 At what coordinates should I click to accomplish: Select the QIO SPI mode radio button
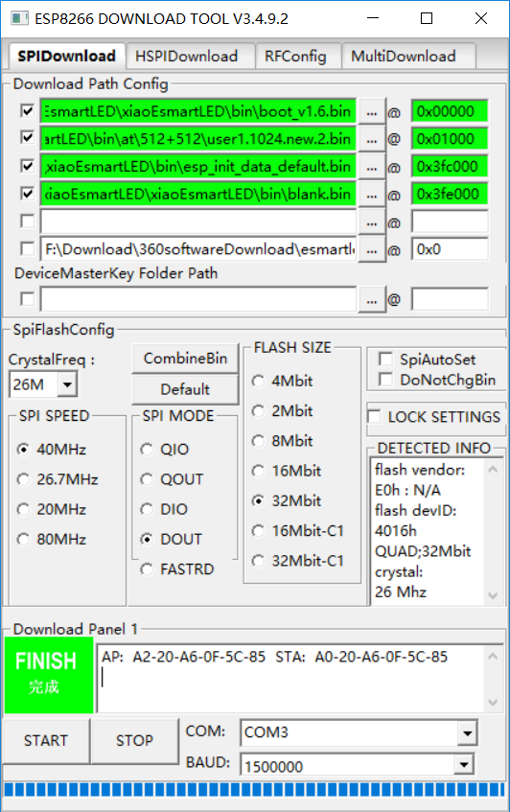click(147, 449)
